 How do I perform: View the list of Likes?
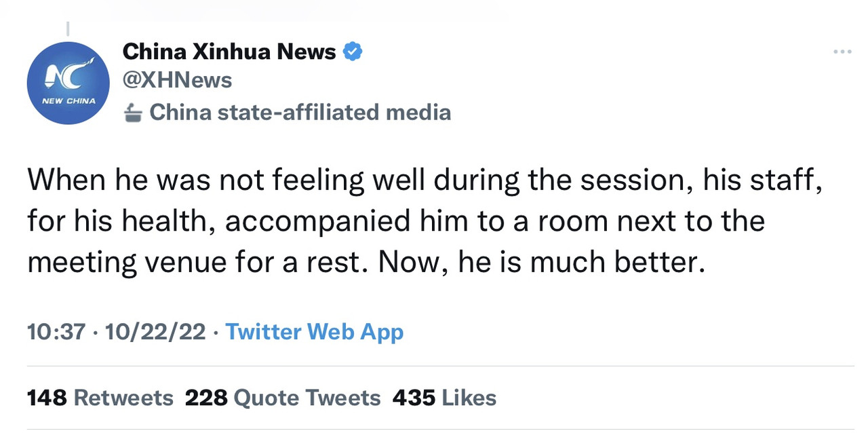click(469, 398)
